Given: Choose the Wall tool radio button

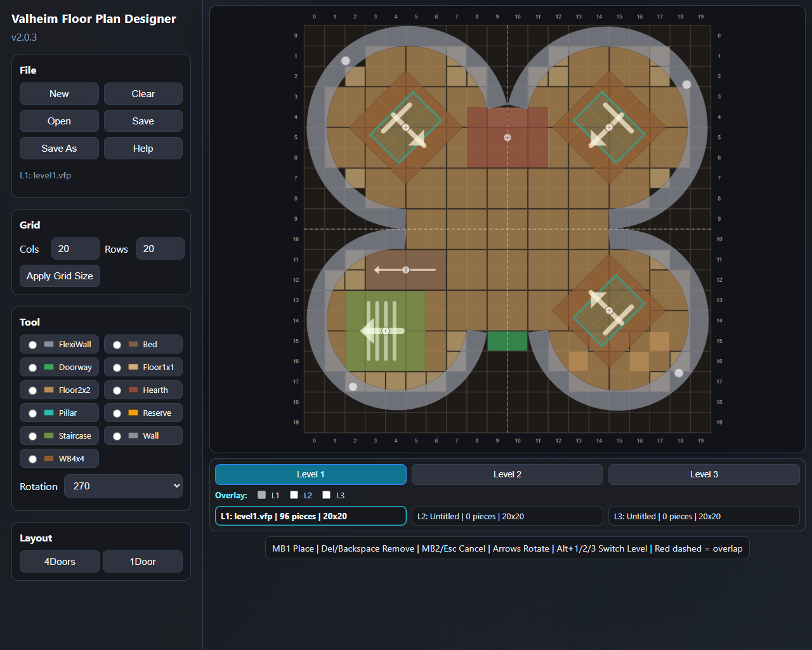Looking at the screenshot, I should (117, 436).
